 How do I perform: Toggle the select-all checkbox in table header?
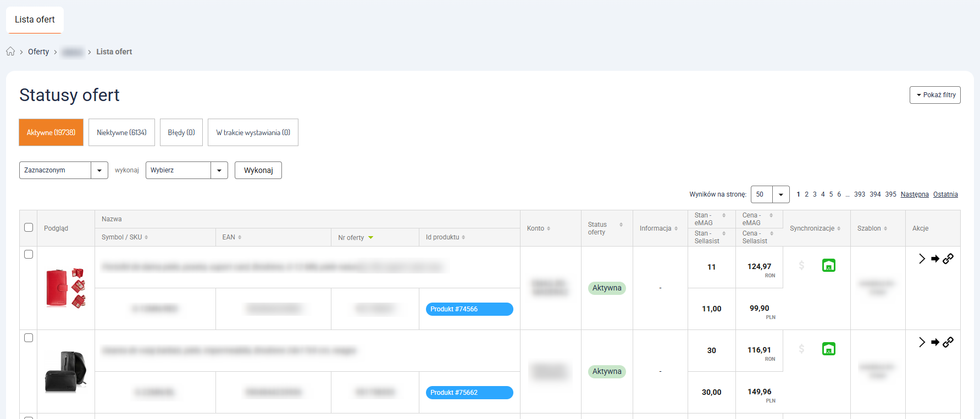coord(29,227)
